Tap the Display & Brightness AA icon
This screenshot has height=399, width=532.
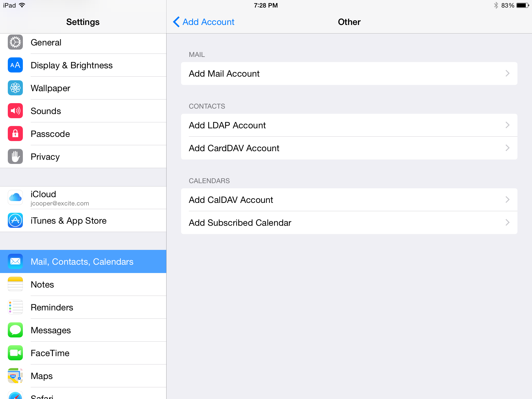(x=15, y=65)
